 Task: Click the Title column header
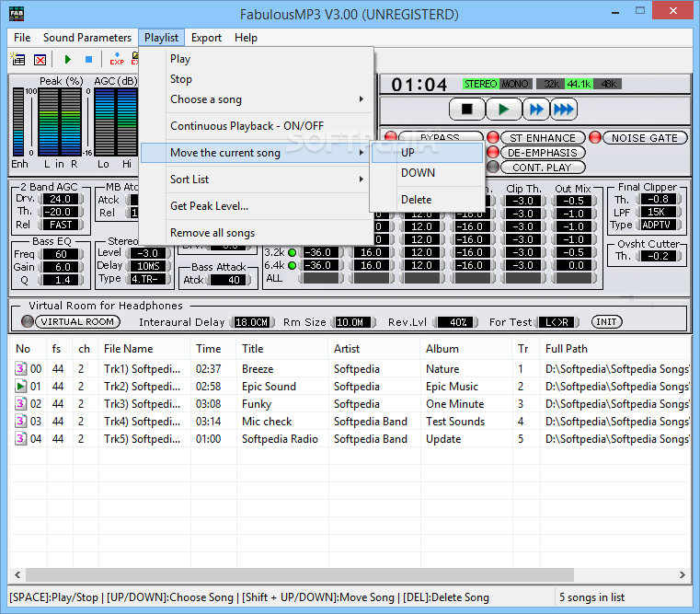pyautogui.click(x=282, y=349)
